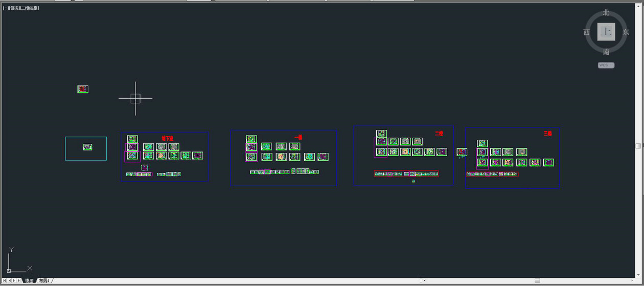Click east 东 label on ViewCube compass
The image size is (644, 286).
pos(626,32)
